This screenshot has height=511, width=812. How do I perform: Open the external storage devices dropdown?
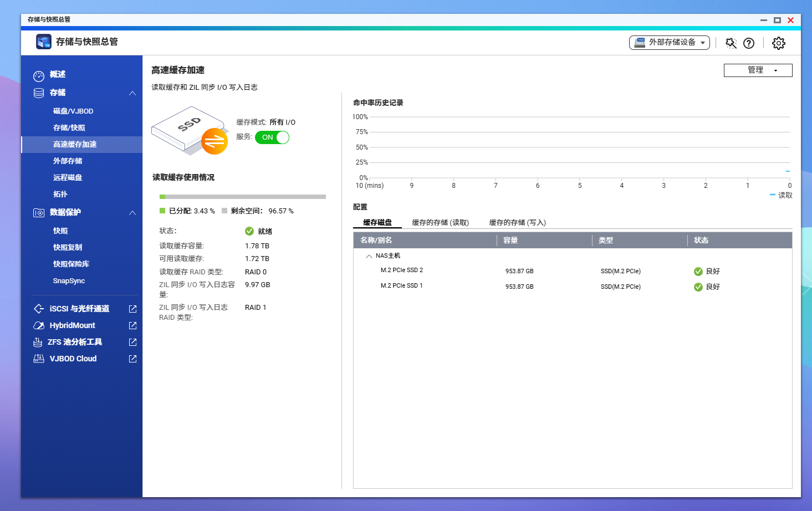pos(670,43)
